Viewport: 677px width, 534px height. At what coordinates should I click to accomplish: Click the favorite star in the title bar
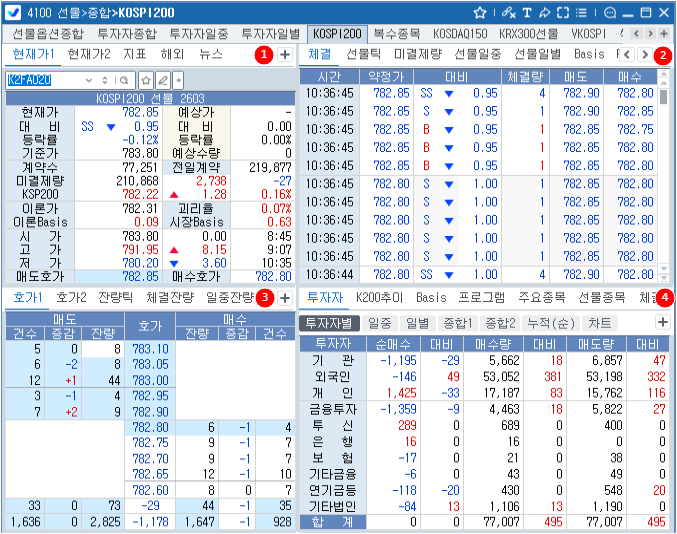(480, 13)
